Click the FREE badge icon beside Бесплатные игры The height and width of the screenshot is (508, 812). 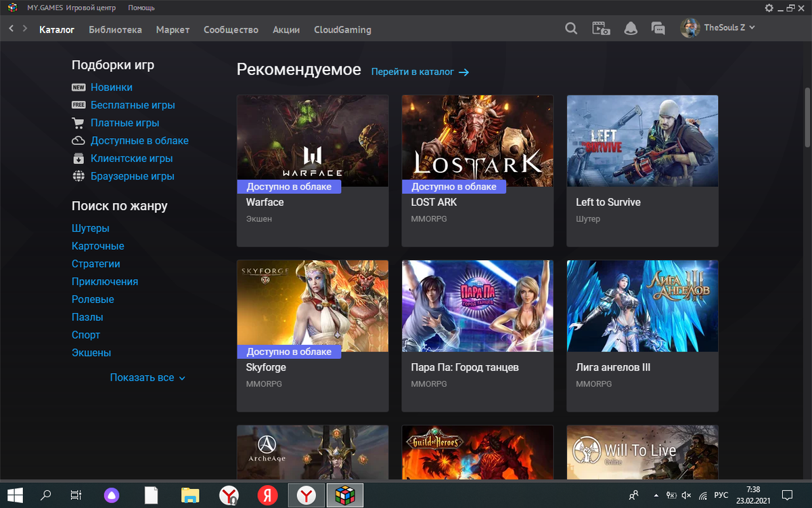pyautogui.click(x=78, y=105)
